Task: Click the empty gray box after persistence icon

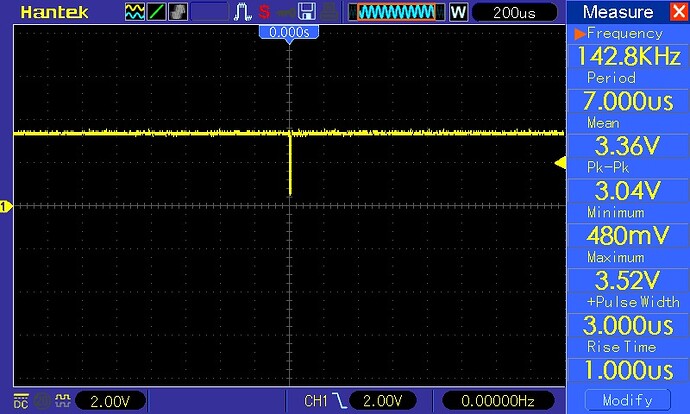Action: point(210,12)
